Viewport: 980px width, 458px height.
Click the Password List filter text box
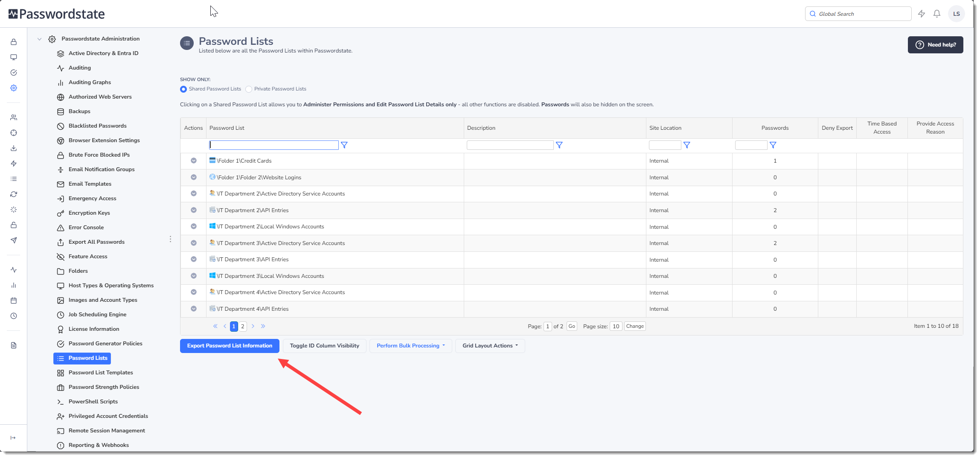(274, 145)
